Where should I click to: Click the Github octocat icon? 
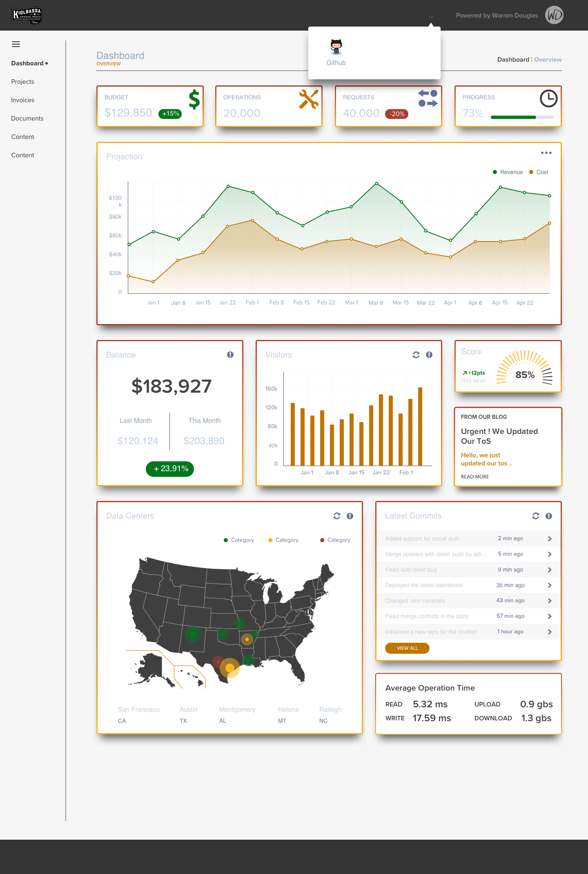336,47
